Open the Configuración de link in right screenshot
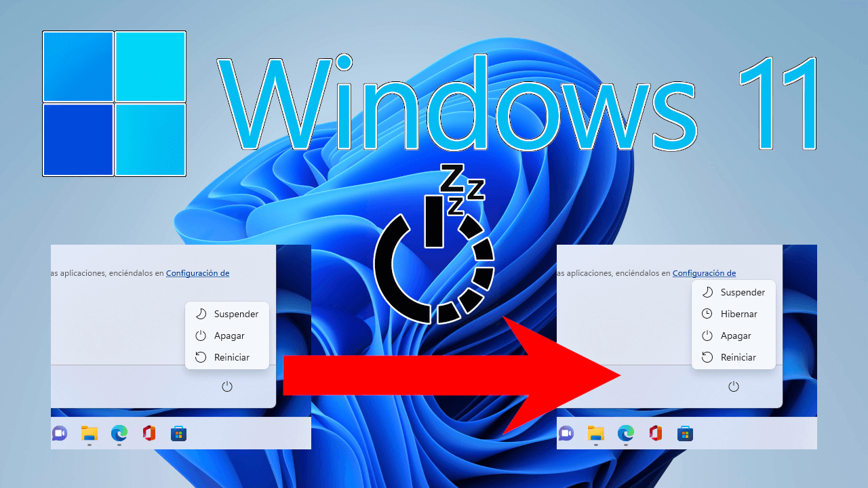The width and height of the screenshot is (868, 488). (x=704, y=273)
